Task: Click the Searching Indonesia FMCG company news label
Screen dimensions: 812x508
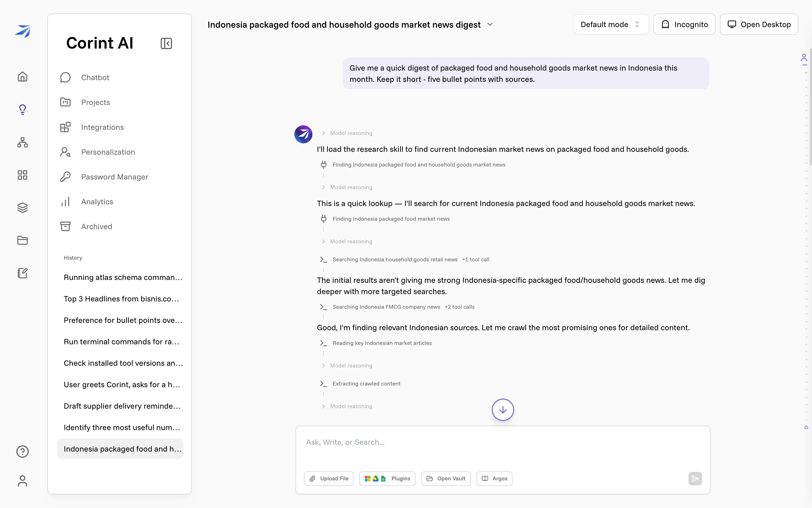Action: tap(386, 307)
